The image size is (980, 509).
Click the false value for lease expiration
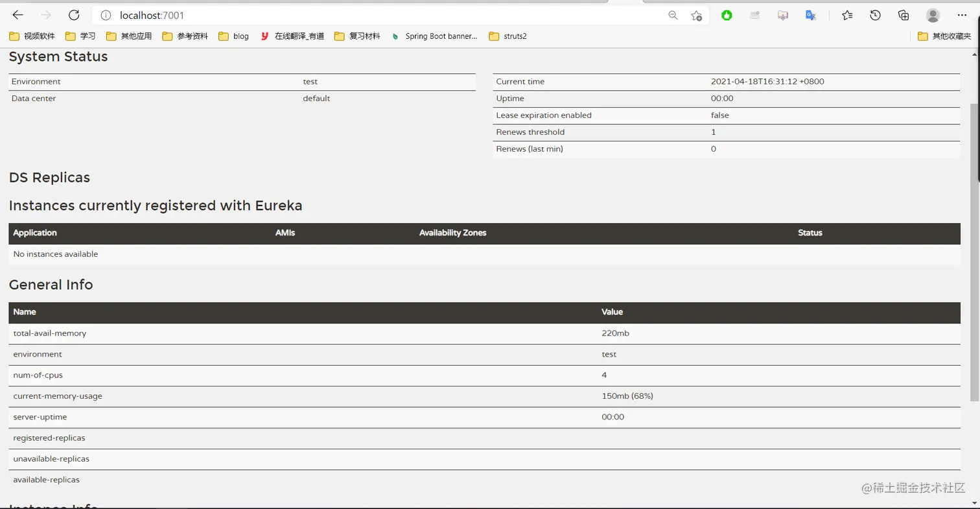[720, 115]
